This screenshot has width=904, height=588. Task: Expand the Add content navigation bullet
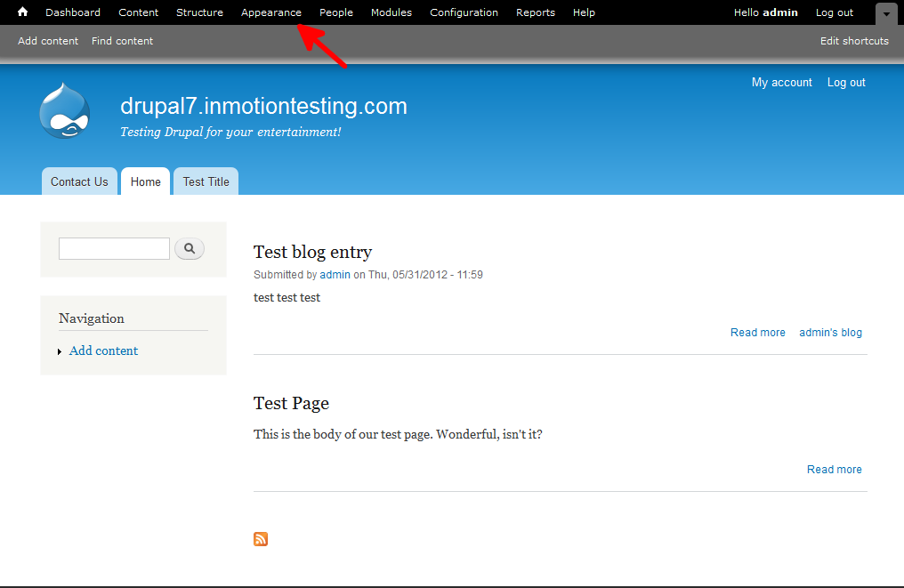[60, 351]
